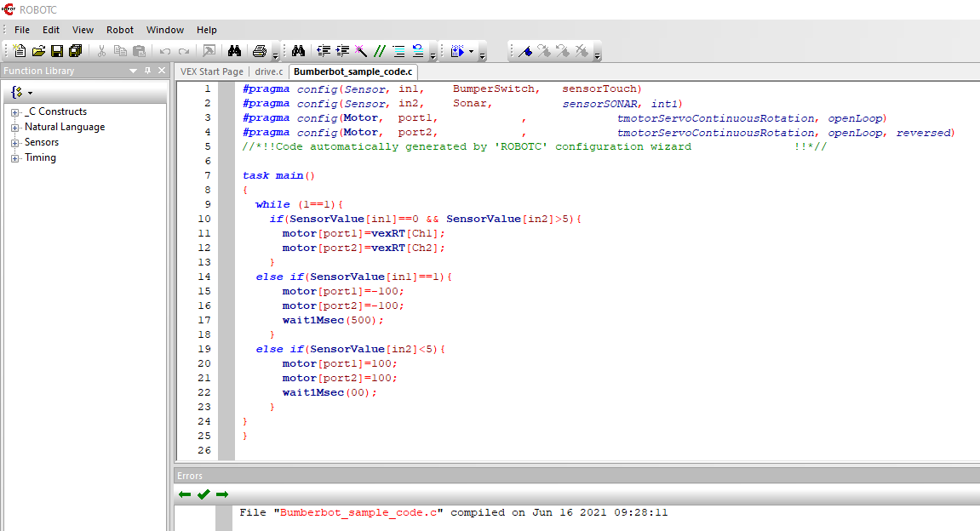Print the current document
The height and width of the screenshot is (531, 980).
pyautogui.click(x=260, y=51)
